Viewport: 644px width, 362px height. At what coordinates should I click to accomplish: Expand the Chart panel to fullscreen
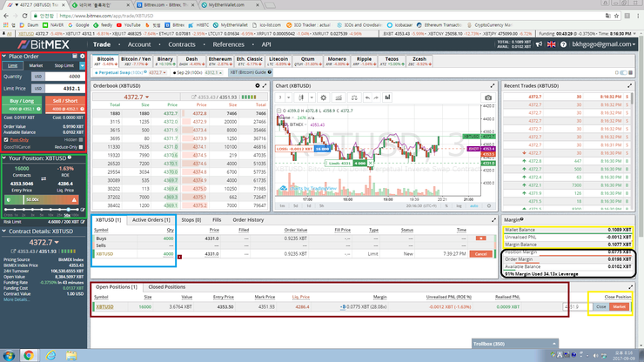[493, 85]
